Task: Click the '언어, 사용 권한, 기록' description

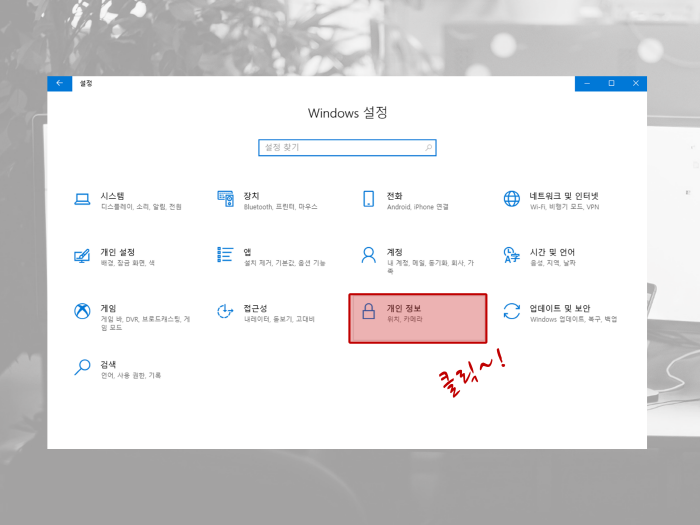Action: [x=131, y=375]
